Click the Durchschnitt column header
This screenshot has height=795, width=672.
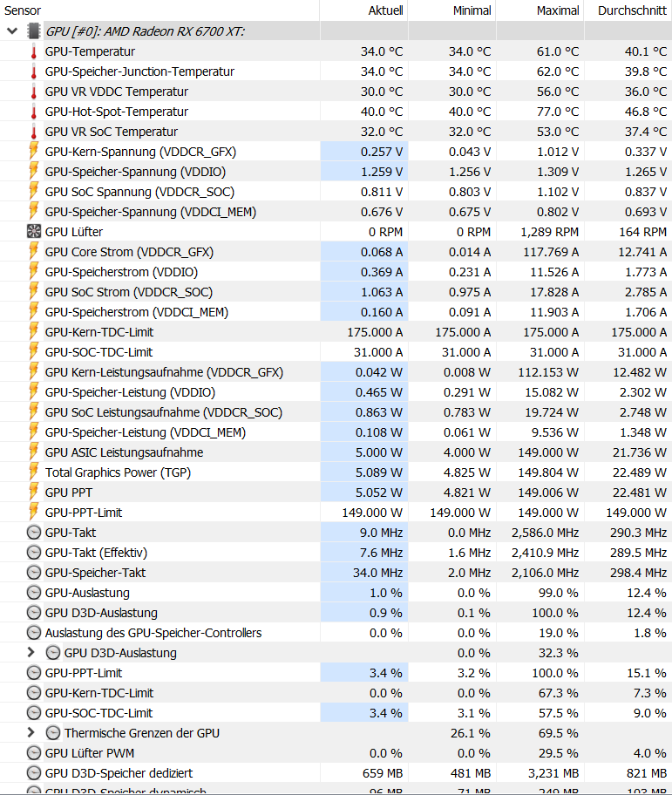(x=628, y=10)
